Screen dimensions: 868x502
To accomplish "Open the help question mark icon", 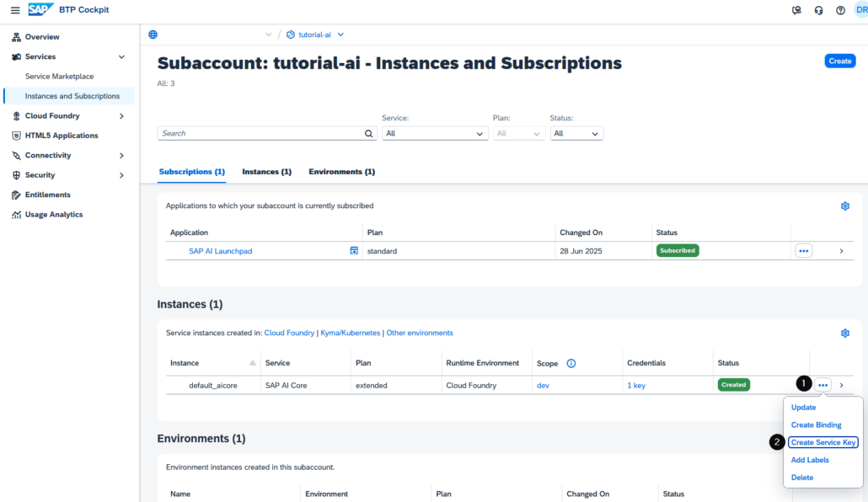I will pos(840,10).
